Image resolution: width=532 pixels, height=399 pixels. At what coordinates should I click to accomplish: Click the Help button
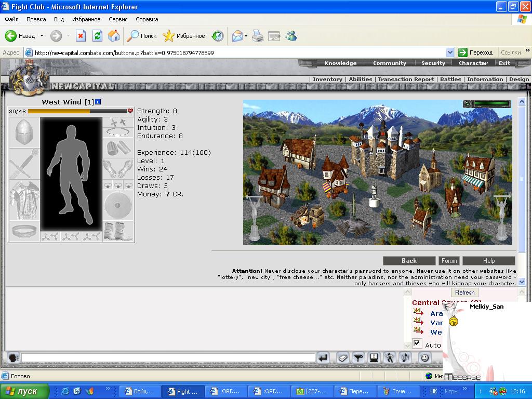tap(488, 261)
